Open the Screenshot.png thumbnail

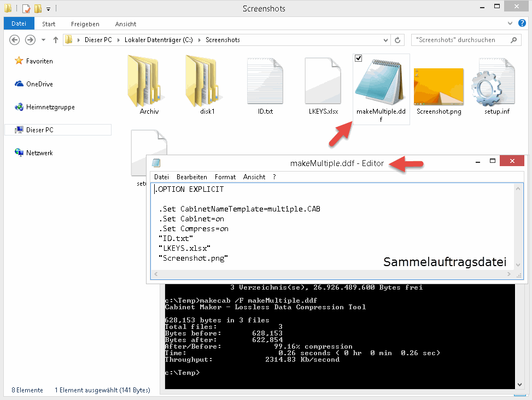(439, 86)
